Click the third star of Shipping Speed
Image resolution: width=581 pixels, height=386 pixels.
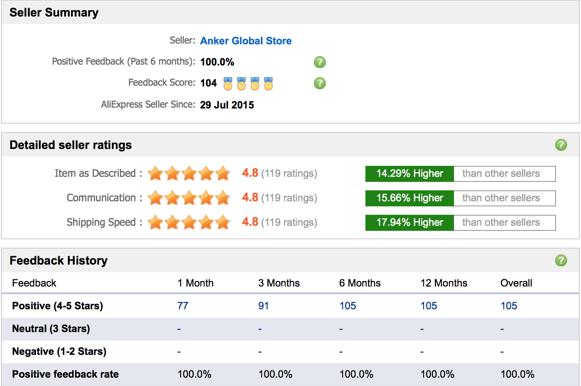[x=189, y=222]
